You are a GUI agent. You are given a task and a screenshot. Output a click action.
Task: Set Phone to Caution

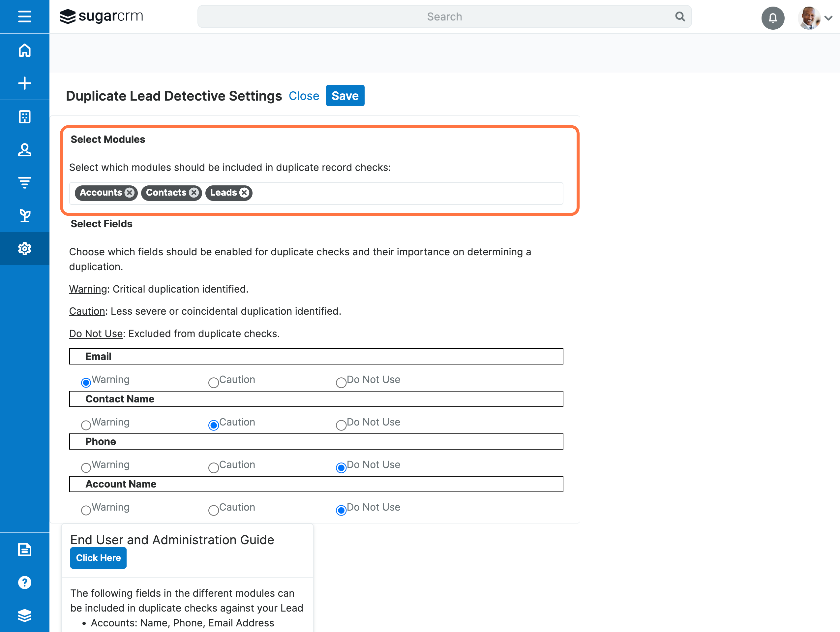214,467
